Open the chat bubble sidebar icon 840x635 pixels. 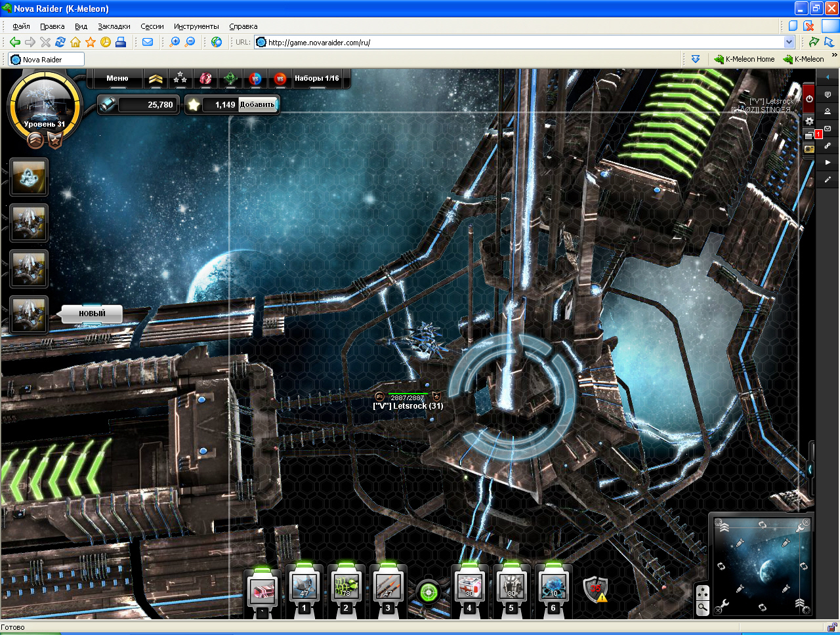tap(828, 94)
